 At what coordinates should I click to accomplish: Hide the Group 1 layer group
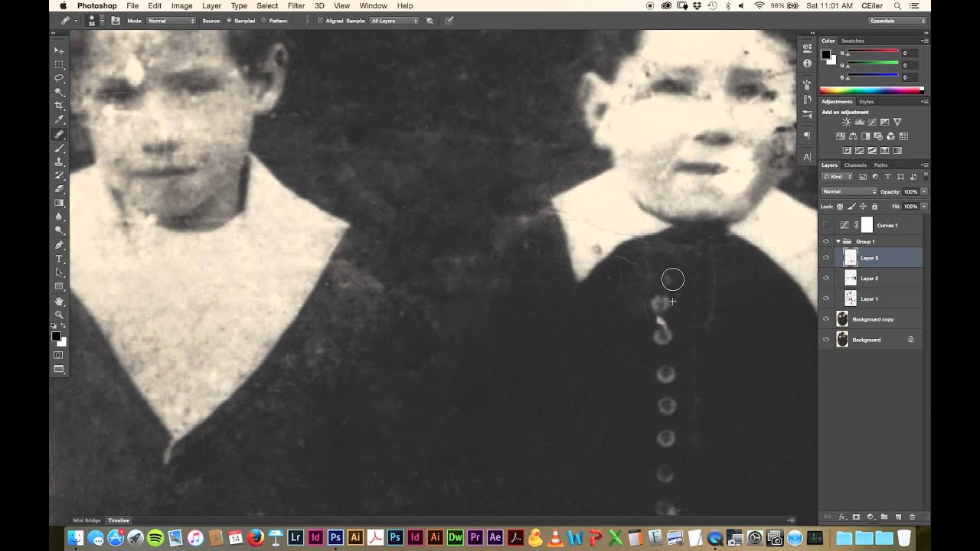pos(825,241)
